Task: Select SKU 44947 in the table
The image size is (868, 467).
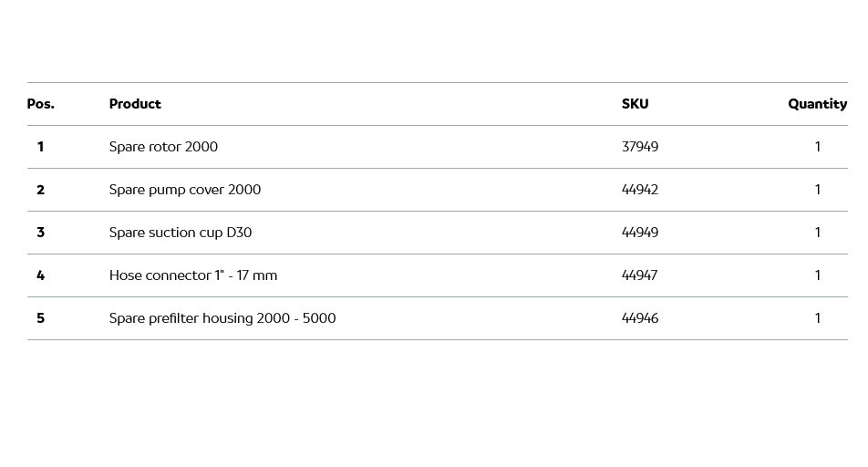Action: 640,275
